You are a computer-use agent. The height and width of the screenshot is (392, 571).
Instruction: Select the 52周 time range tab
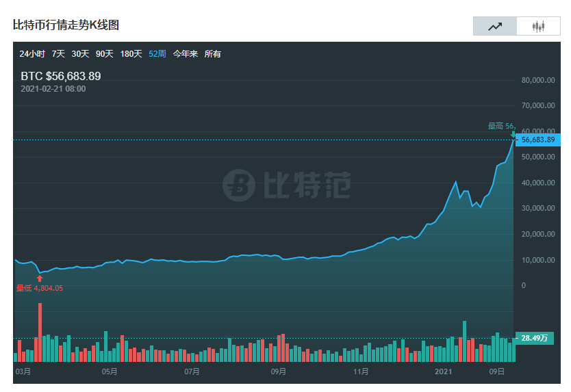(x=157, y=54)
